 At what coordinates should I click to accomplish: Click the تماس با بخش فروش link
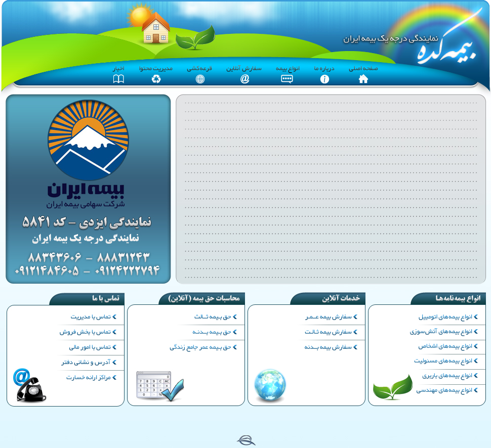pos(85,332)
